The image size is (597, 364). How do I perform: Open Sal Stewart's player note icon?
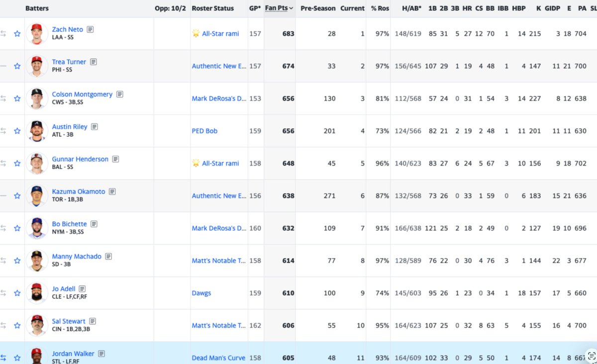click(x=93, y=321)
